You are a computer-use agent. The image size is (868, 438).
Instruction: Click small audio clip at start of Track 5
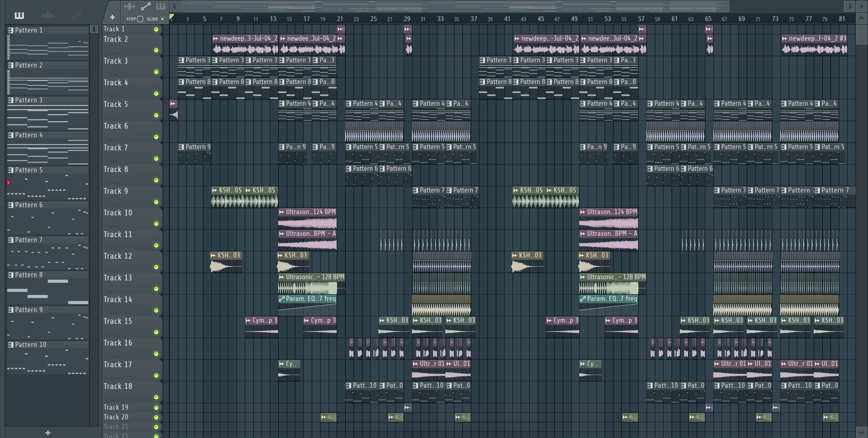pyautogui.click(x=174, y=109)
